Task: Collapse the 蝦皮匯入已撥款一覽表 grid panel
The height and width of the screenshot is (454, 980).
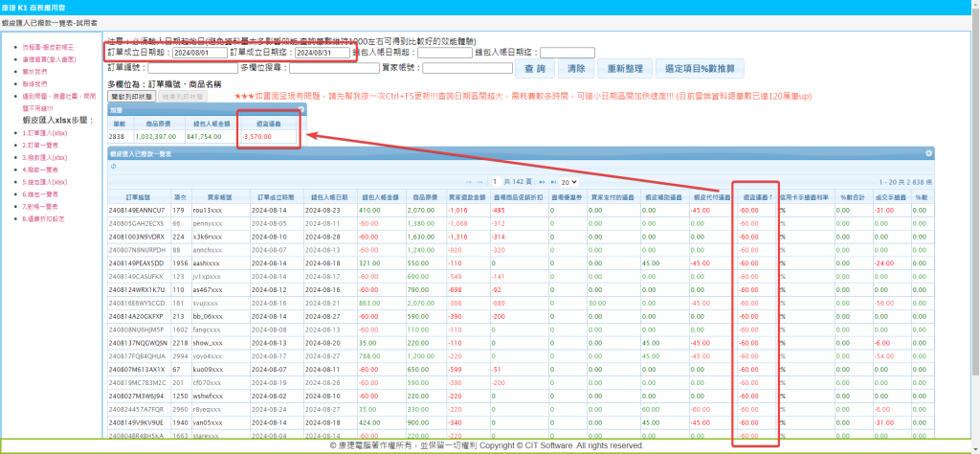Action: click(927, 153)
